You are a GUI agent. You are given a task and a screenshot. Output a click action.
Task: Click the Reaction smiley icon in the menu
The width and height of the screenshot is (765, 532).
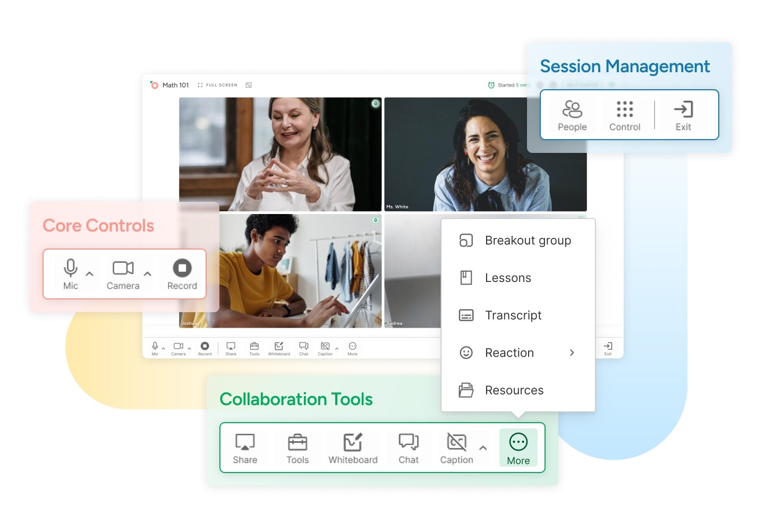coord(466,353)
